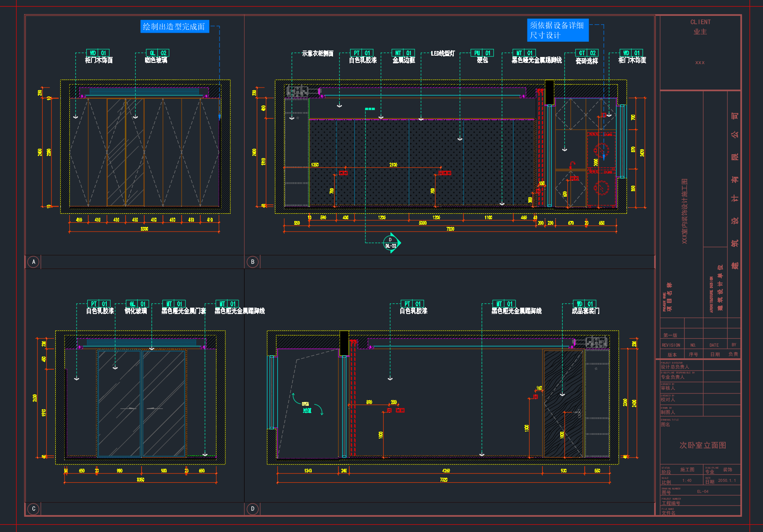Select the 3350 overall dimension in elevation C

140,480
